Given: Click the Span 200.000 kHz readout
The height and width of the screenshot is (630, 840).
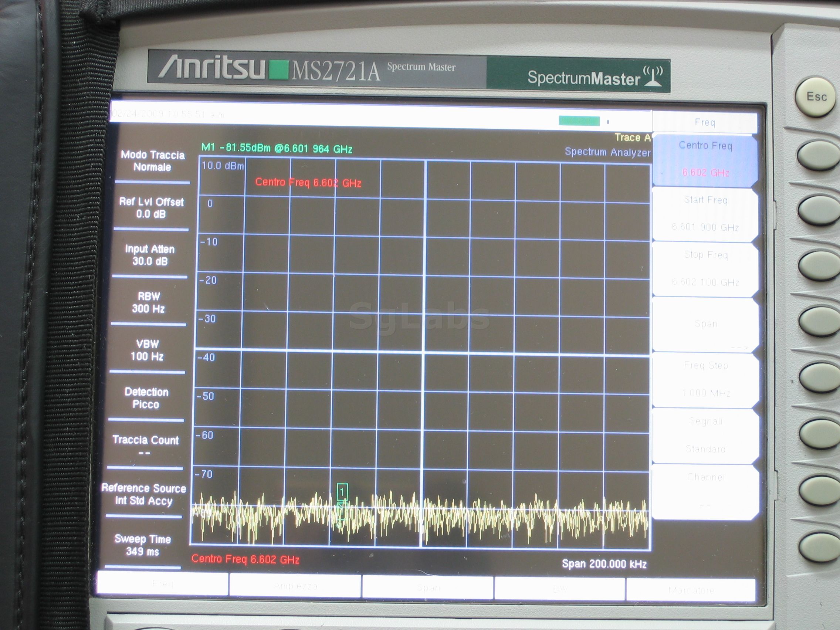Looking at the screenshot, I should coord(604,563).
